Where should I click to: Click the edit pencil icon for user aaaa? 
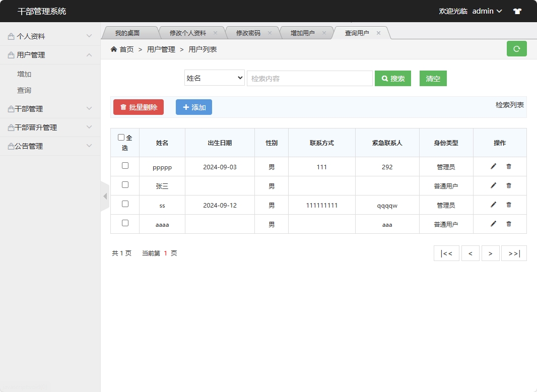(x=492, y=224)
